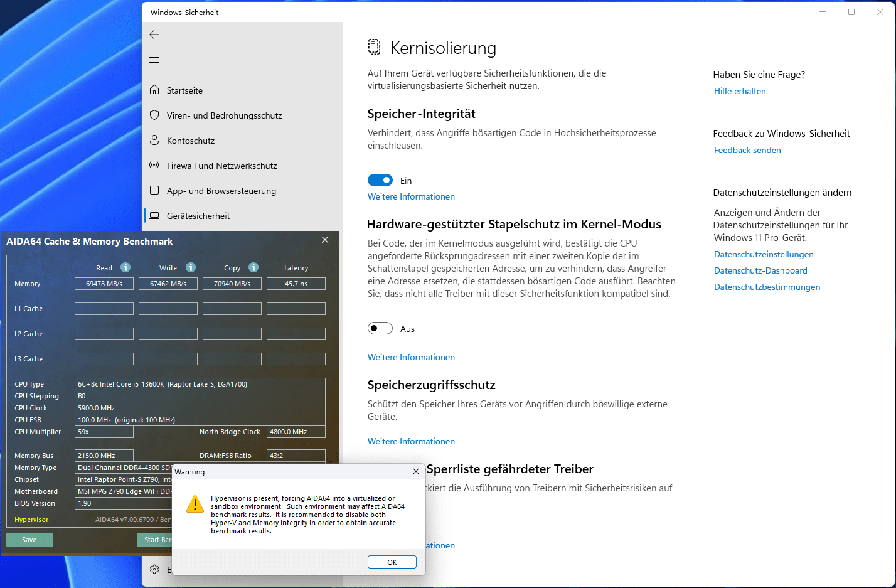Click the Startseite home icon
This screenshot has height=588, width=896.
(x=154, y=90)
